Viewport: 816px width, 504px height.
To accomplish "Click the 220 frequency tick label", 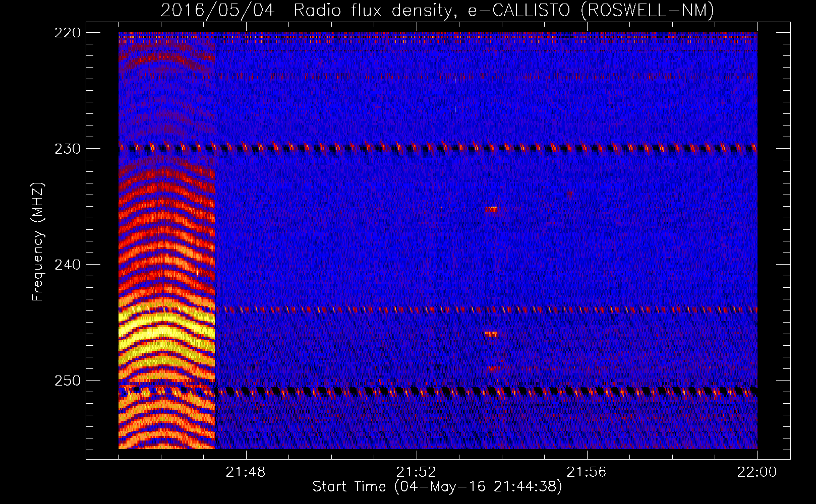I will click(68, 33).
